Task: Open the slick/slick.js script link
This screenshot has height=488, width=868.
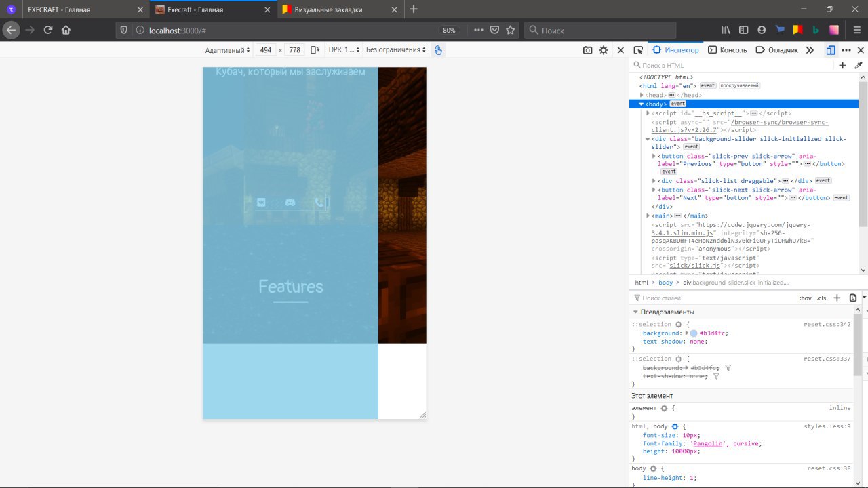Action: pyautogui.click(x=695, y=266)
